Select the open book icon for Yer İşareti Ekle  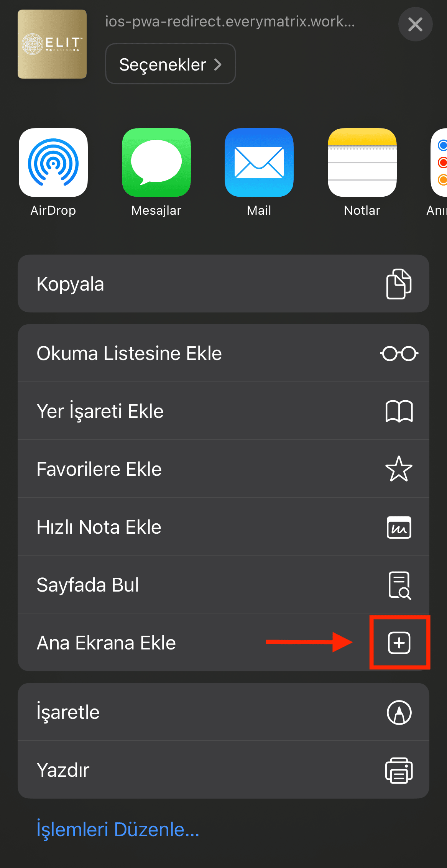(399, 411)
